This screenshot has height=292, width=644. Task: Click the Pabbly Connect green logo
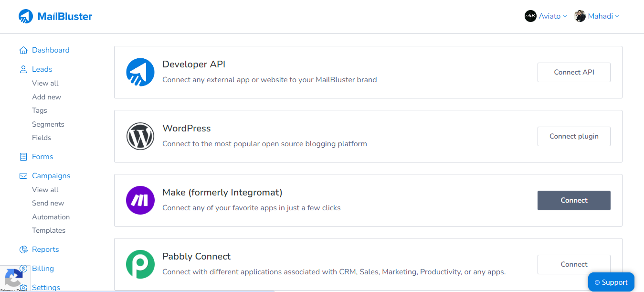pos(140,264)
